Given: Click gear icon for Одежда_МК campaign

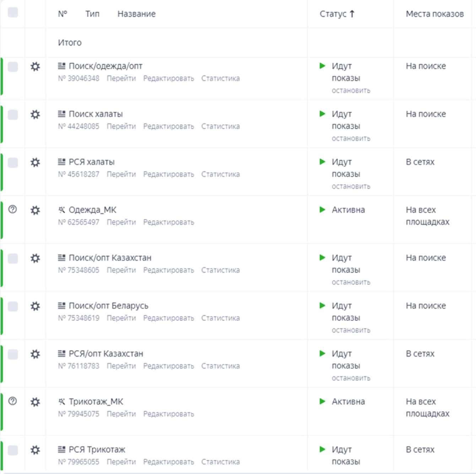Looking at the screenshot, I should coord(35,210).
